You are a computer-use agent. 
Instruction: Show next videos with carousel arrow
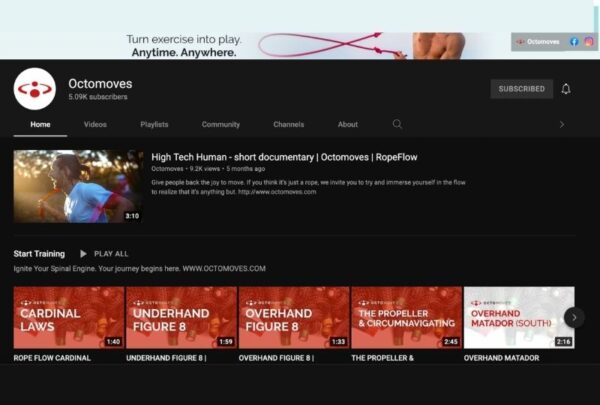pos(574,317)
